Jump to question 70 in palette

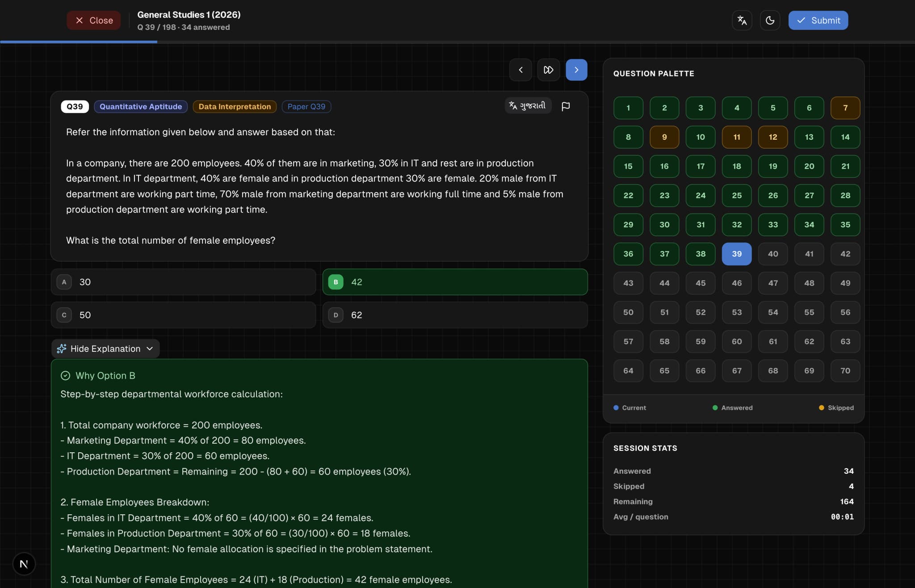845,371
